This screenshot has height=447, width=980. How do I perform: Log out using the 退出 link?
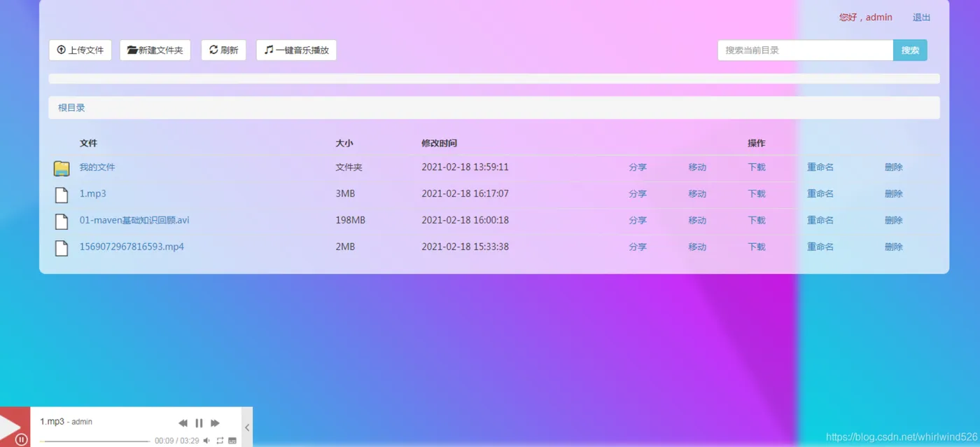click(922, 18)
